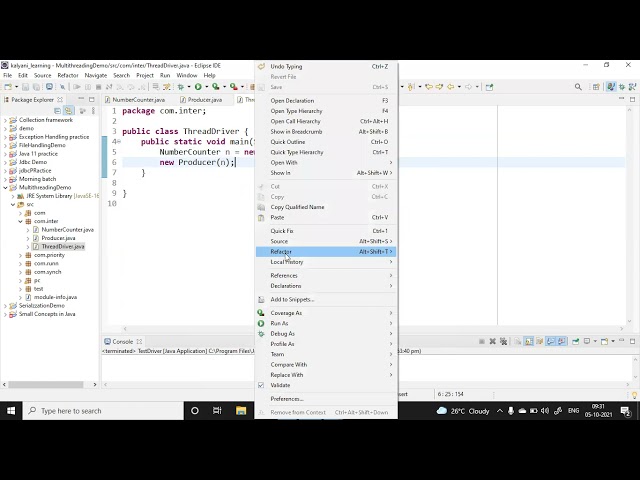The image size is (640, 480).
Task: Click Remove All Terminated Launches icon in Console
Action: (x=503, y=341)
